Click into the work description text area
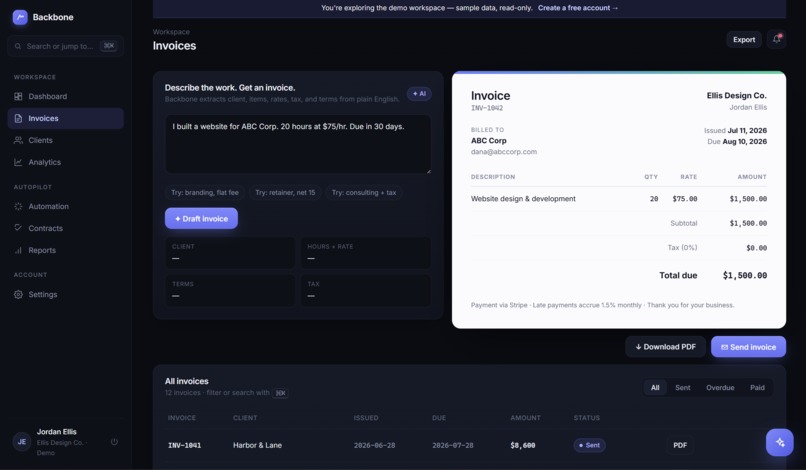Screen dimensions: 806x470 point(298,144)
